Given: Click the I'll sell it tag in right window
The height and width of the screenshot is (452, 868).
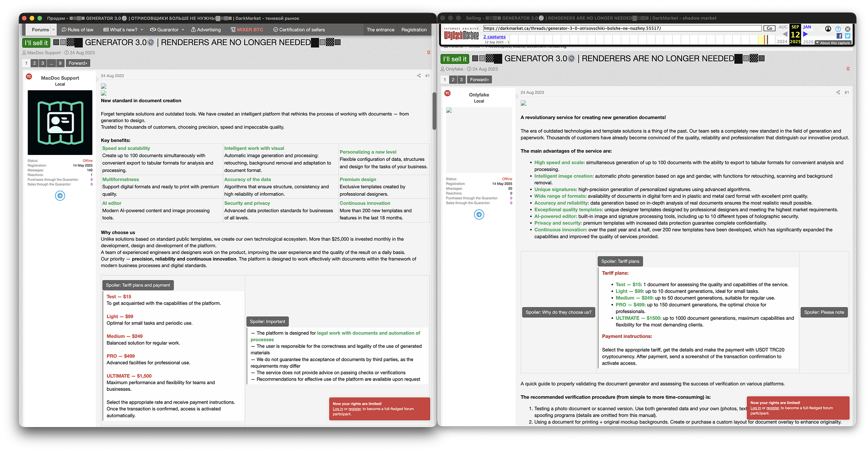Looking at the screenshot, I should point(454,59).
